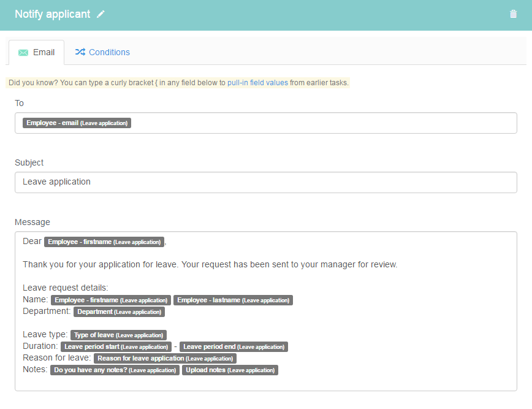Click the Department: label in message
This screenshot has width=532, height=409.
pyautogui.click(x=47, y=312)
